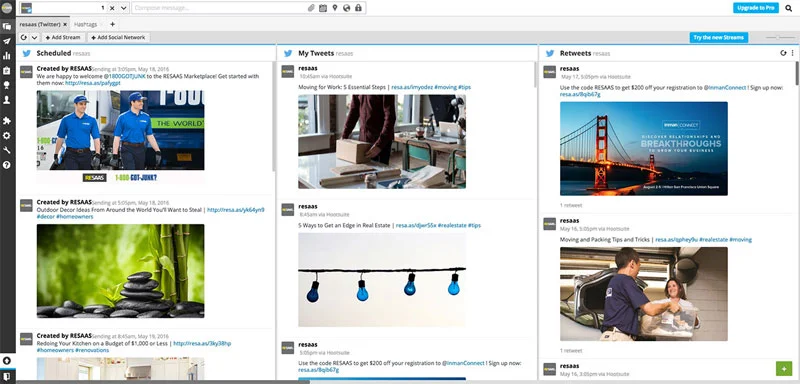Image resolution: width=800 pixels, height=384 pixels.
Task: Open the Streams icon in left sidebar
Action: coord(7,26)
